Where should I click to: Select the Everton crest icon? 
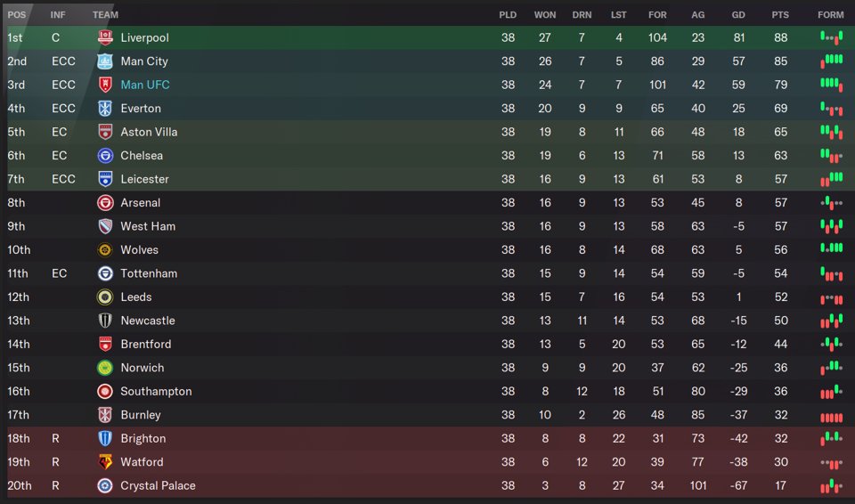pyautogui.click(x=105, y=109)
